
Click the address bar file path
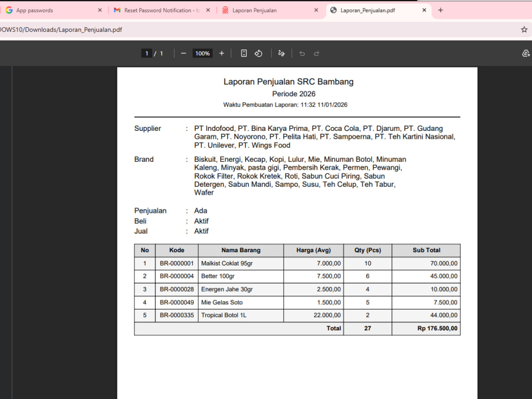coord(61,29)
